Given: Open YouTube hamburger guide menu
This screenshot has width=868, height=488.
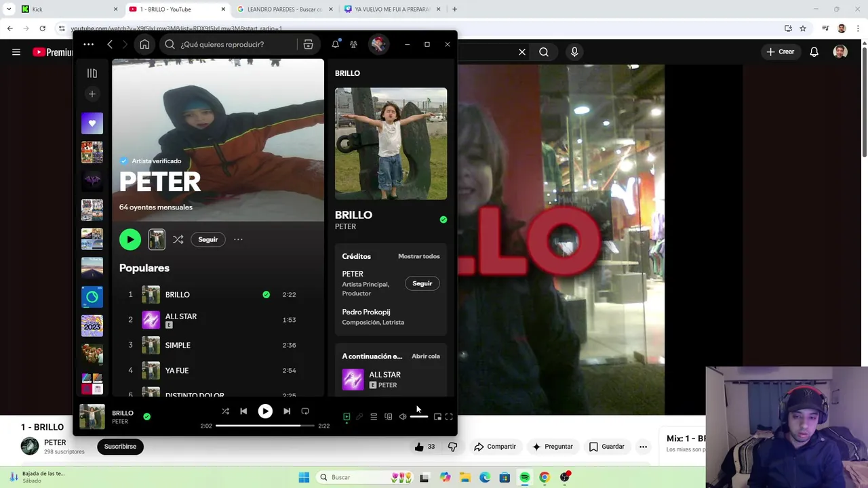Looking at the screenshot, I should (x=16, y=52).
